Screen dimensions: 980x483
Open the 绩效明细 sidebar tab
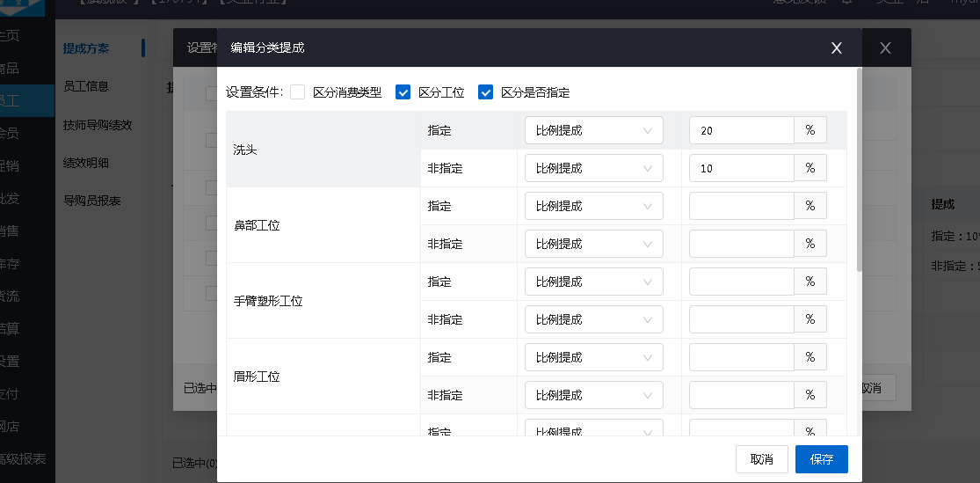click(86, 163)
